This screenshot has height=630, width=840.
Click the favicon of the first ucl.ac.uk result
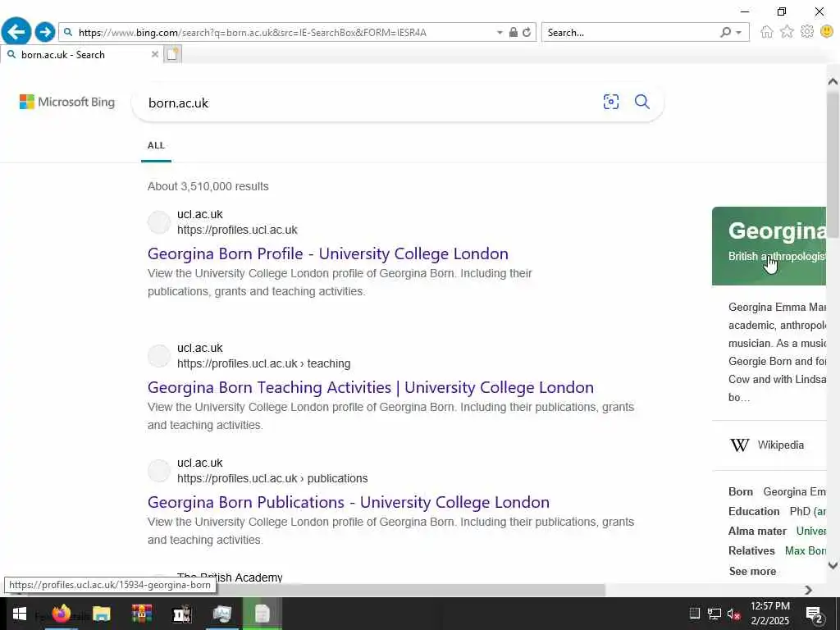158,221
